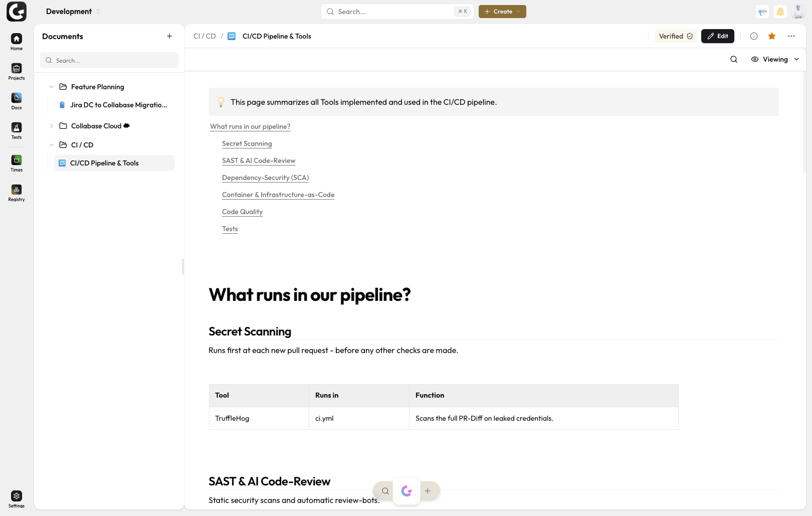Image resolution: width=812 pixels, height=516 pixels.
Task: Jump to Code Quality link
Action: [242, 212]
